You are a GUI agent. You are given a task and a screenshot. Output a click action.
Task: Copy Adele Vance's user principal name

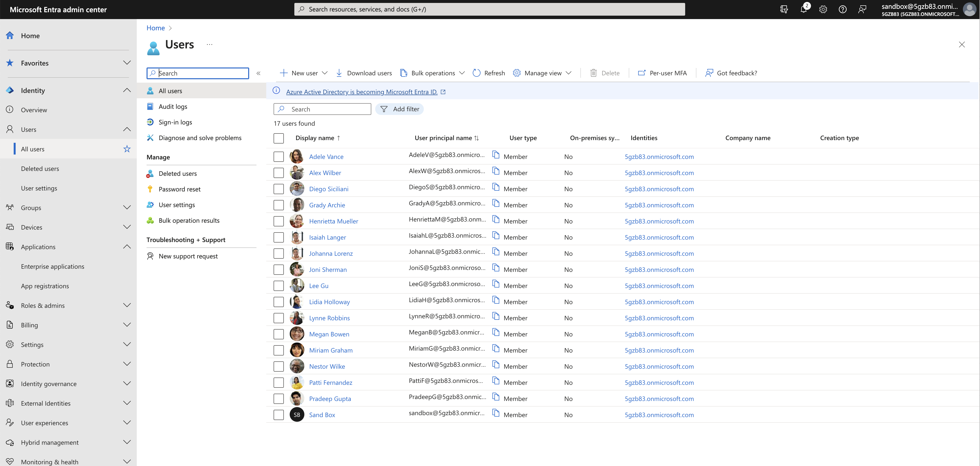click(496, 154)
